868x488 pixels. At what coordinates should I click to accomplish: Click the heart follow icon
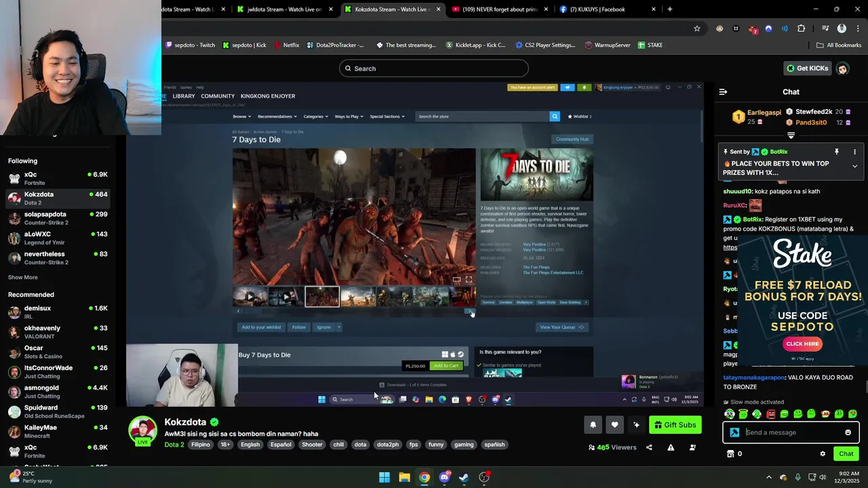point(614,425)
